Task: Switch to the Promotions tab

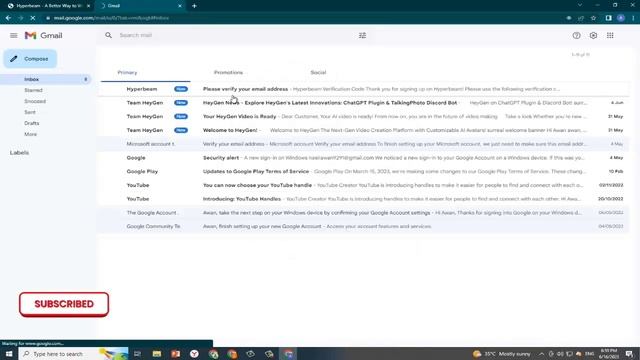Action: click(x=229, y=73)
